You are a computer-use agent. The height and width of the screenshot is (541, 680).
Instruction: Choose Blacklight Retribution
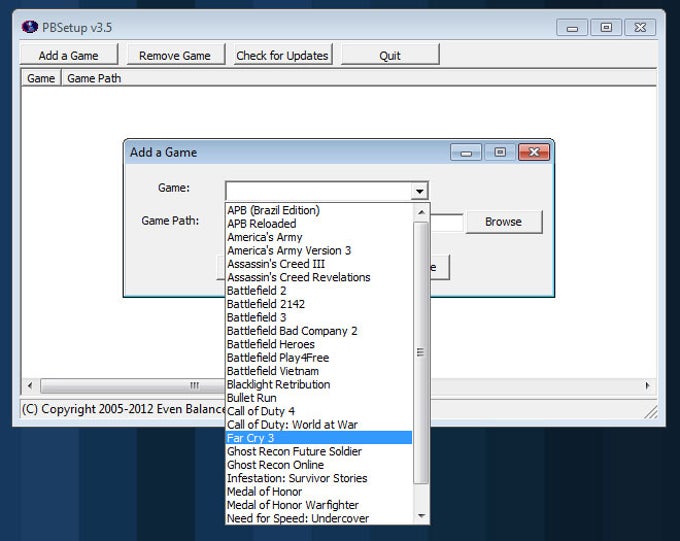coord(319,385)
